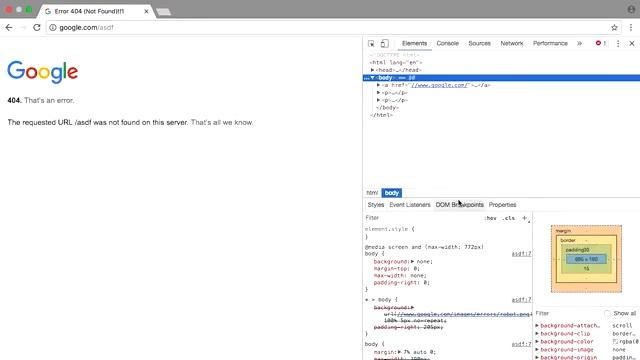
Task: Click the background-color rgba swatch
Action: point(615,342)
